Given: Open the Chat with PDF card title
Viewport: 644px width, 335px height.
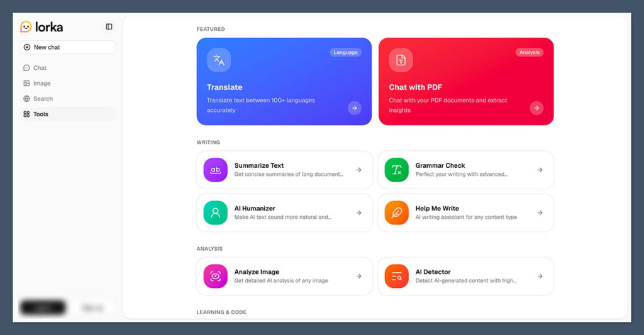Looking at the screenshot, I should [x=416, y=87].
